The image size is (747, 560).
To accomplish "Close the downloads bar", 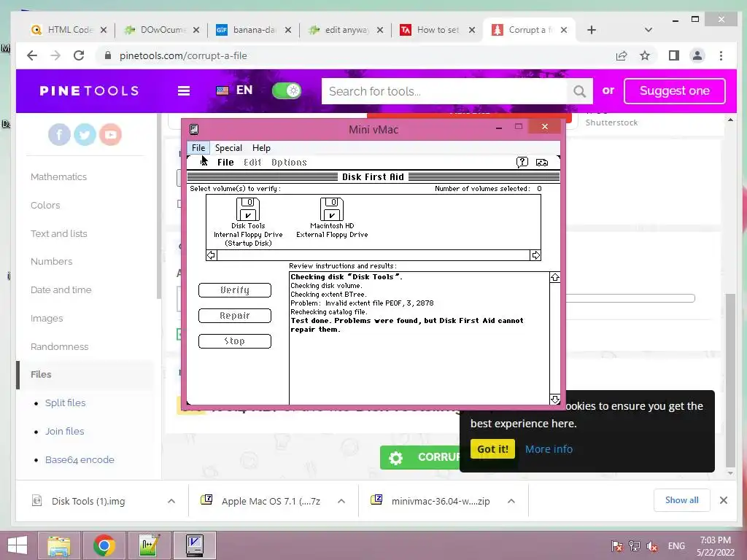I will [723, 500].
